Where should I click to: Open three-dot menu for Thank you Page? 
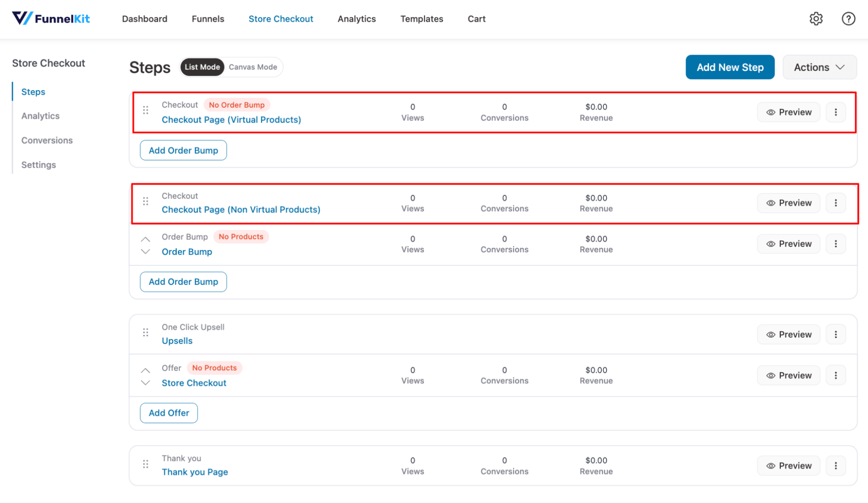coord(835,466)
